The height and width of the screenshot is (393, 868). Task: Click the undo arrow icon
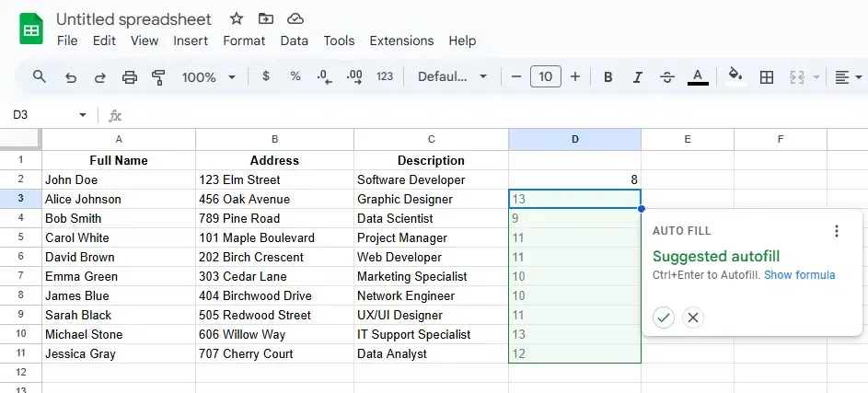click(x=71, y=77)
